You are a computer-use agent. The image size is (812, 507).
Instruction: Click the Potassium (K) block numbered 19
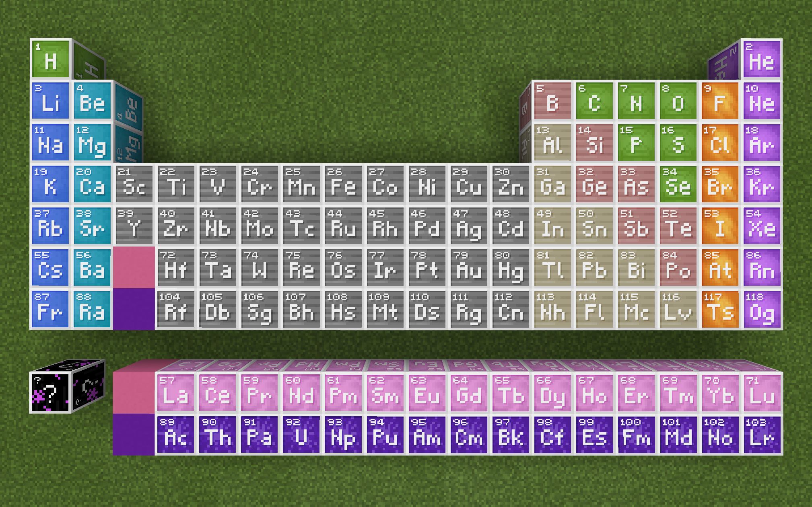click(x=50, y=184)
